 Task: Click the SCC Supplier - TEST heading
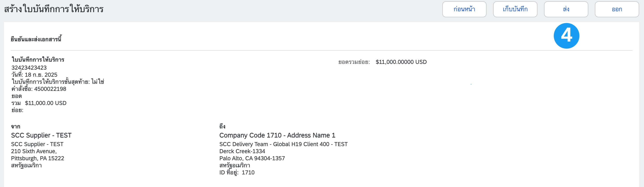[x=41, y=135]
